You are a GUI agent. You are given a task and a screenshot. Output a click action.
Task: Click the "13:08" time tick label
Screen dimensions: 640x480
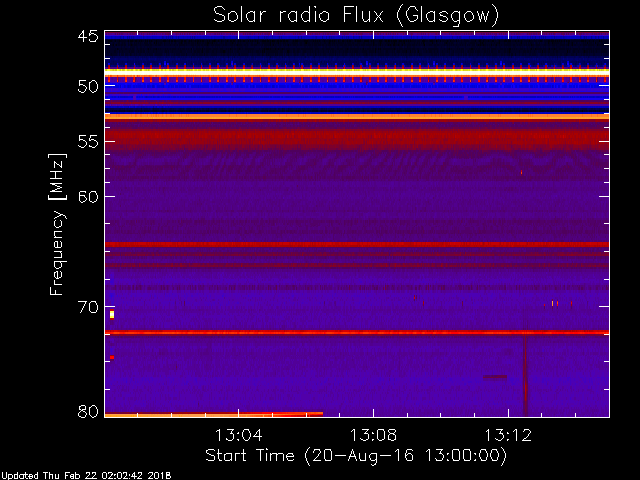[373, 435]
